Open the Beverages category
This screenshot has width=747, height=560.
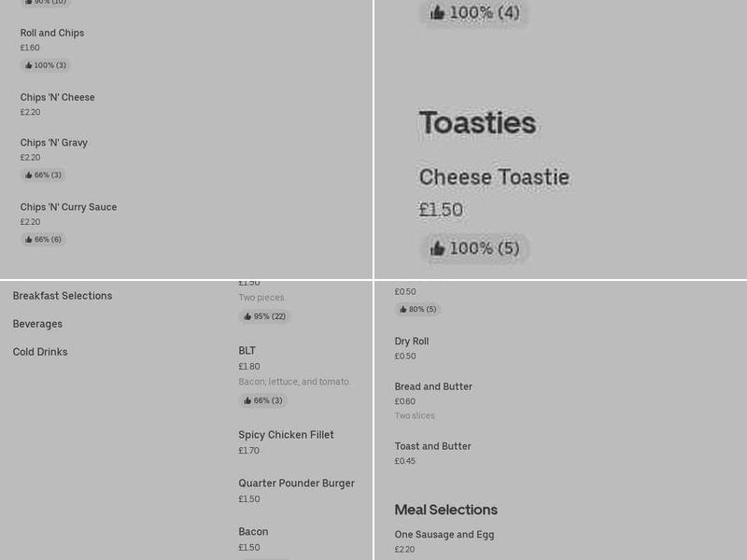pos(37,324)
